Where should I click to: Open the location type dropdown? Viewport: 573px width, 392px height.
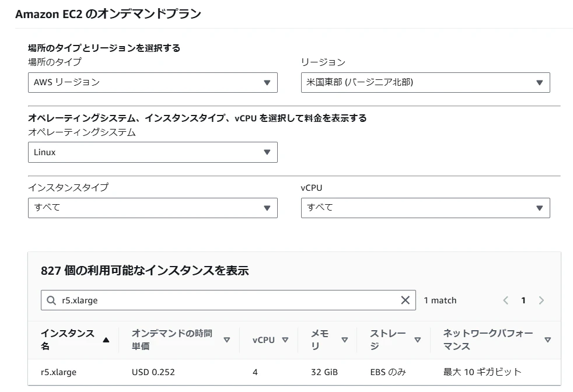coord(152,82)
